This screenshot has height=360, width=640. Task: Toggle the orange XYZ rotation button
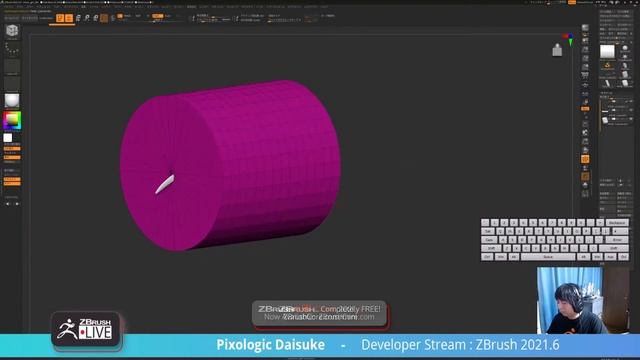[585, 109]
